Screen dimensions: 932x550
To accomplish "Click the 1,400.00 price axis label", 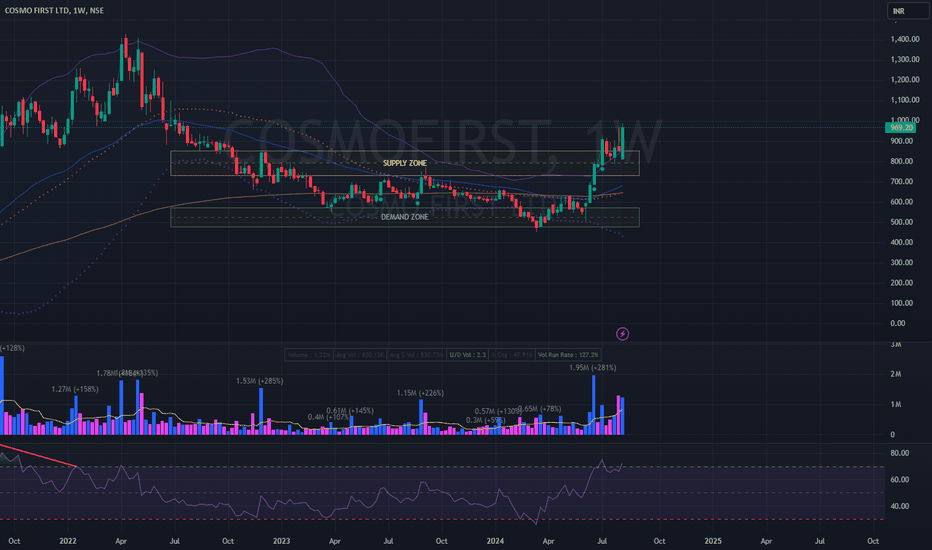I will pyautogui.click(x=905, y=39).
